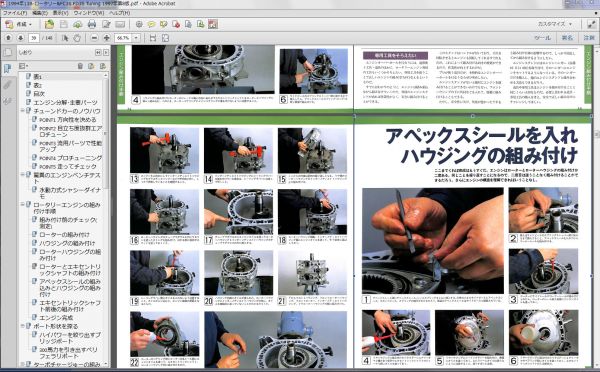Go to the previous page arrow
600x372 pixels.
pos(8,38)
